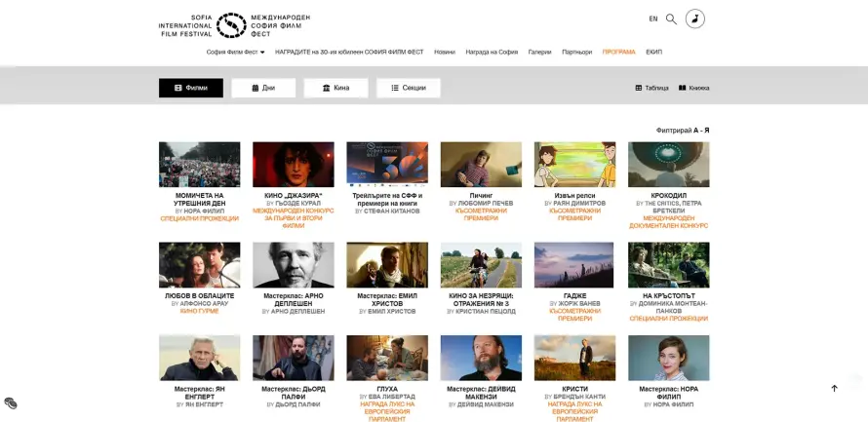Open Галерии menu item
This screenshot has height=422, width=868.
pos(539,52)
